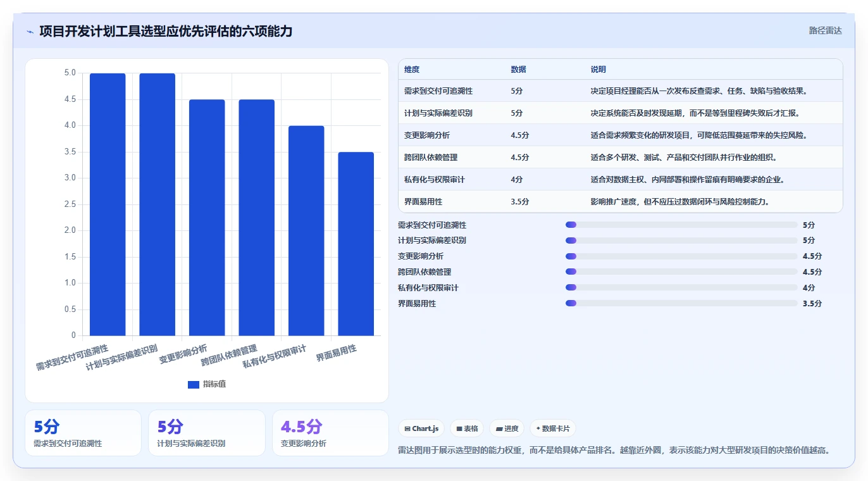Click description starting 适合多个研发
The image size is (868, 481).
(683, 158)
